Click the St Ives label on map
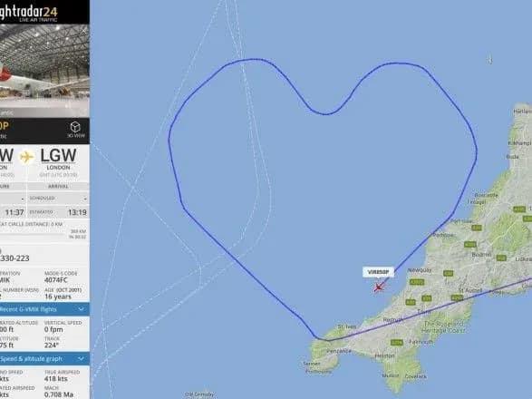Image resolution: width=532 pixels, height=399 pixels. click(x=347, y=326)
